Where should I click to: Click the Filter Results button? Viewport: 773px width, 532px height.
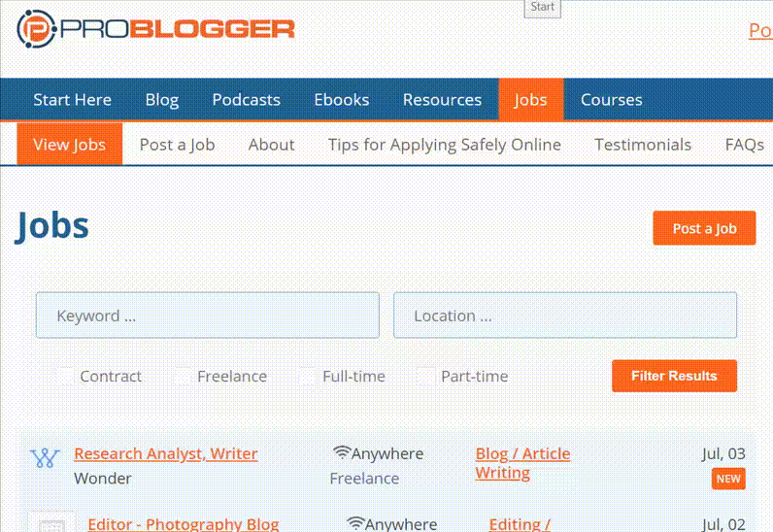click(x=674, y=376)
